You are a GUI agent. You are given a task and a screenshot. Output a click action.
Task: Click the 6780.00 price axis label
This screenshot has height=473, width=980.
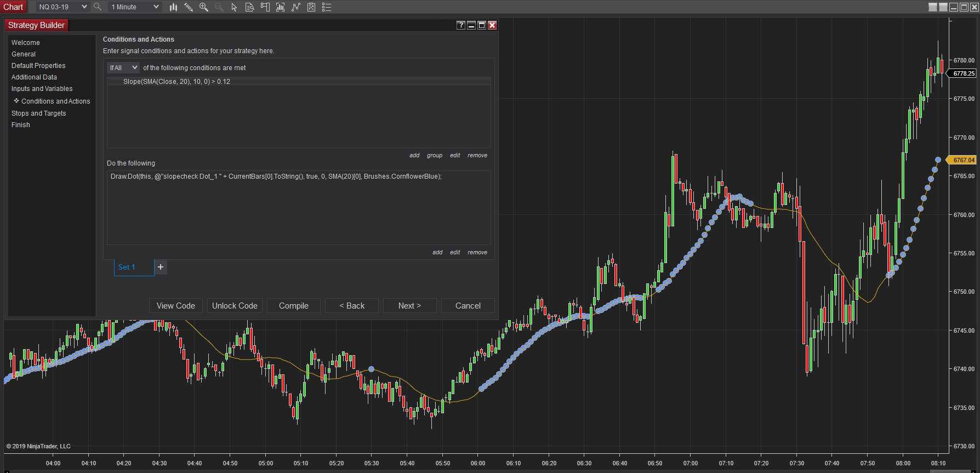[964, 60]
